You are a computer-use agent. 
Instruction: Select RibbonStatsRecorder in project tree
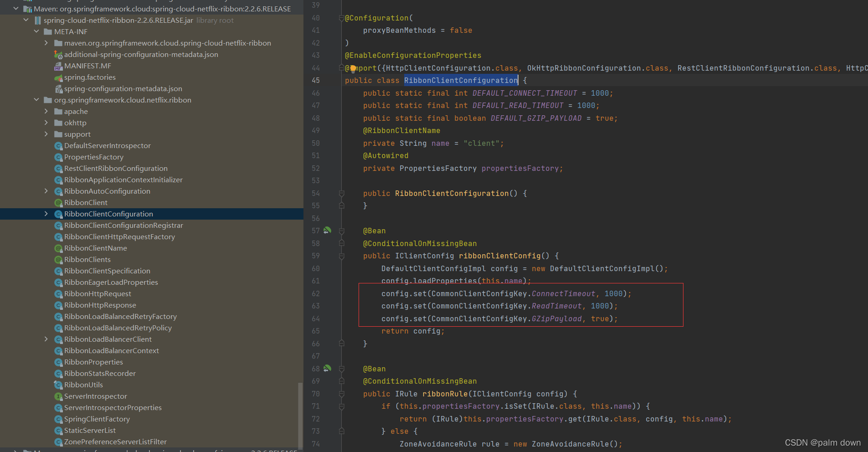click(x=100, y=374)
